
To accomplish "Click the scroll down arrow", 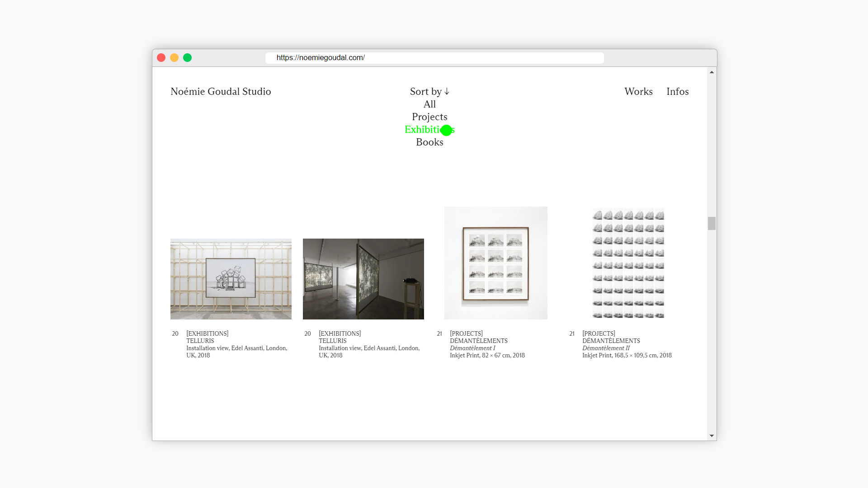I will pyautogui.click(x=712, y=436).
